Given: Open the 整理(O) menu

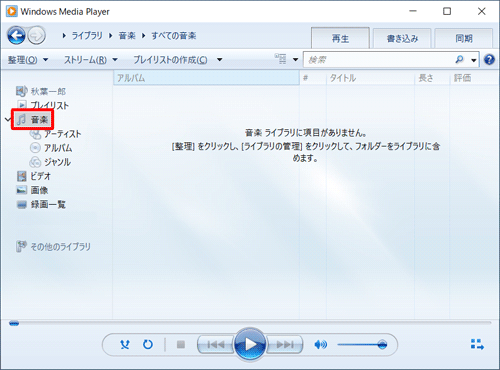Looking at the screenshot, I should [28, 60].
